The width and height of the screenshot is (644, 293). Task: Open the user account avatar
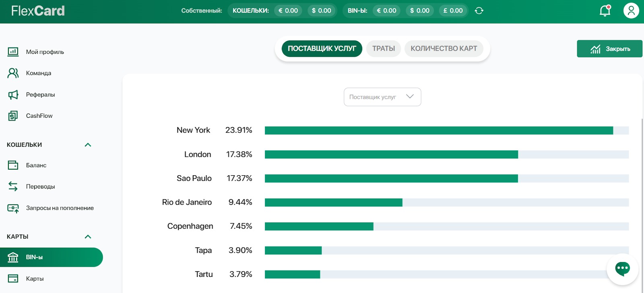pyautogui.click(x=631, y=11)
